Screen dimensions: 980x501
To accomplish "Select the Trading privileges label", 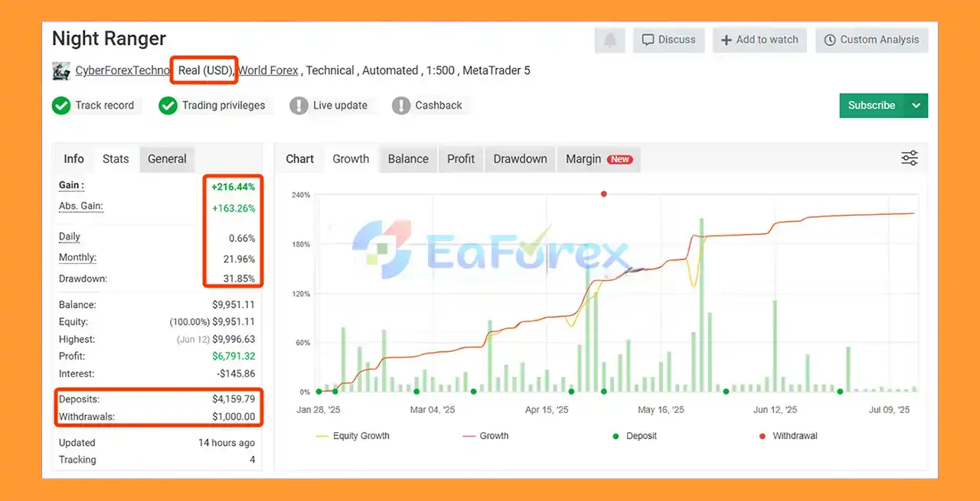I will (x=224, y=106).
